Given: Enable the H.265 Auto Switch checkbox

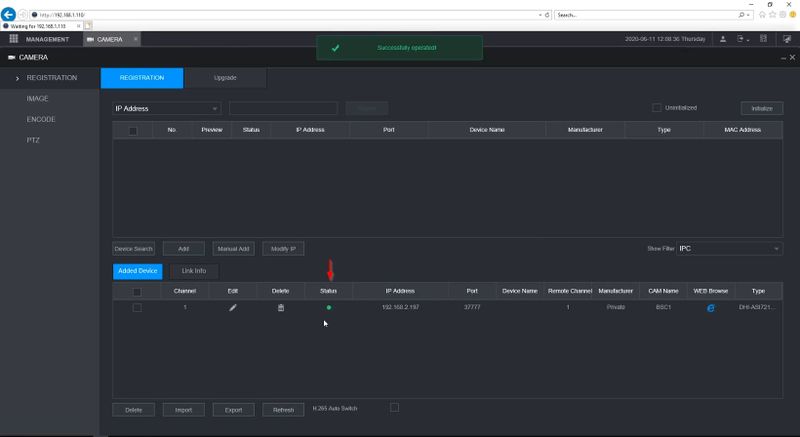Looking at the screenshot, I should 394,407.
